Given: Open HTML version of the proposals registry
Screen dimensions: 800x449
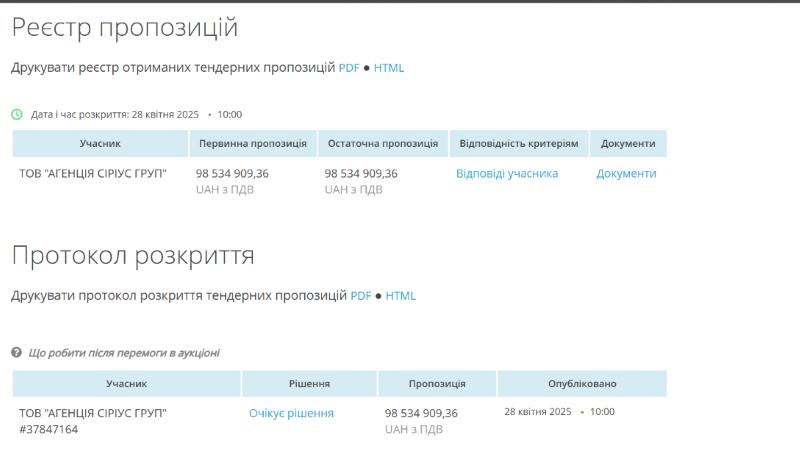Looking at the screenshot, I should coord(389,68).
